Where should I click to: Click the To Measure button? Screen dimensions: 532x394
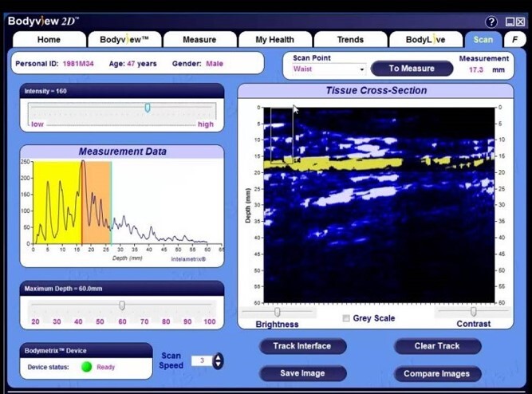(412, 69)
